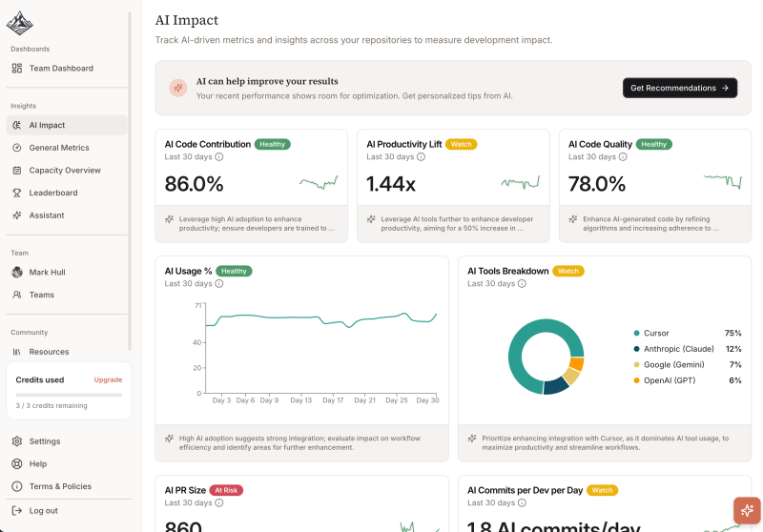Click the pink sparkle icon in recommendations banner

178,88
